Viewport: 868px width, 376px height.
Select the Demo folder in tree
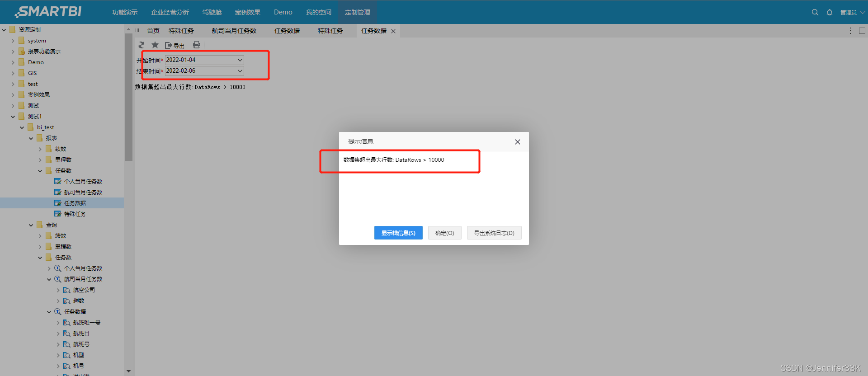36,62
